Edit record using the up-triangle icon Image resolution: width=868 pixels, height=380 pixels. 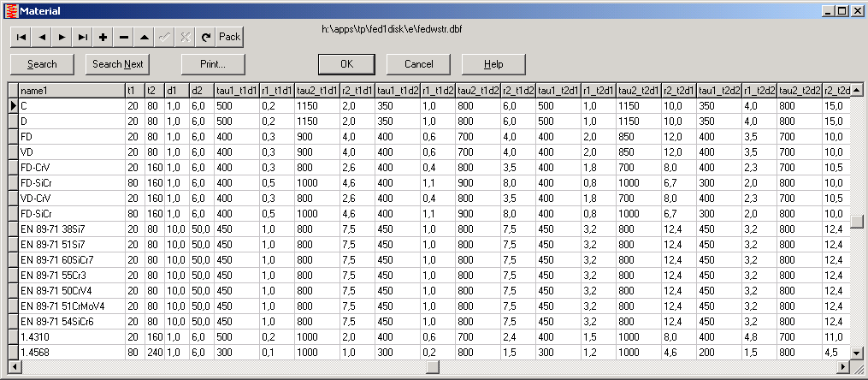(144, 37)
